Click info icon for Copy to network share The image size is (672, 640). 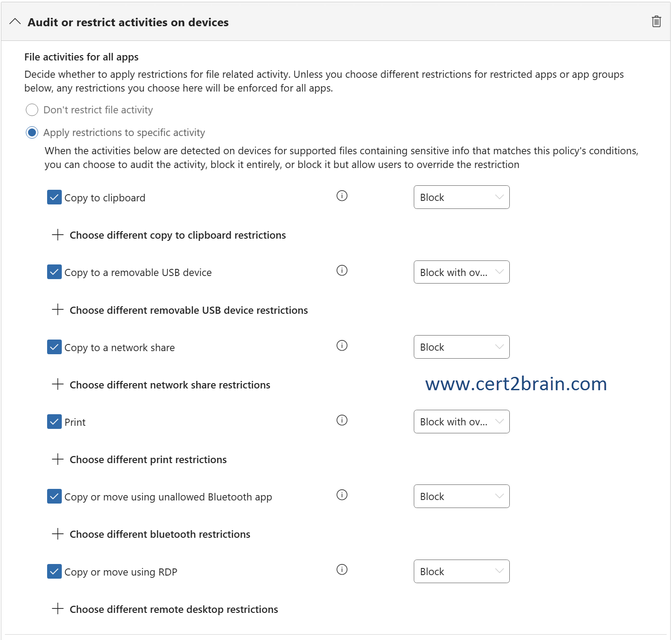click(342, 345)
